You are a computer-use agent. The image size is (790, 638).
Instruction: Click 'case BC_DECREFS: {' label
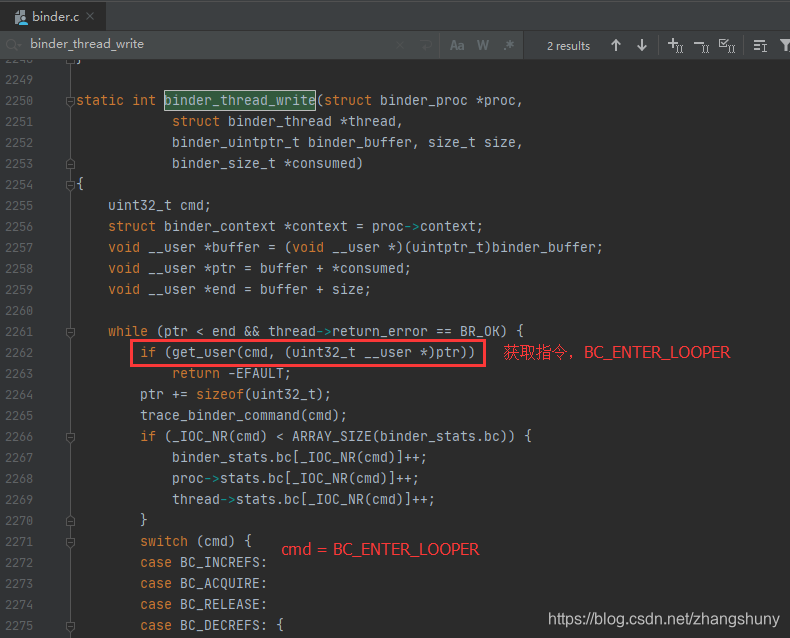(x=212, y=625)
